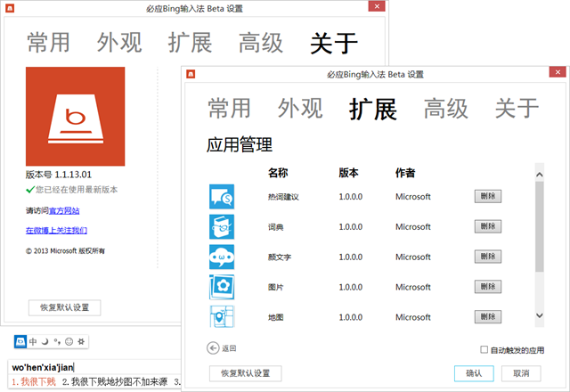Image resolution: width=570 pixels, height=392 pixels.
Task: Close the front 必应Bing输入法 settings window
Action: click(558, 72)
